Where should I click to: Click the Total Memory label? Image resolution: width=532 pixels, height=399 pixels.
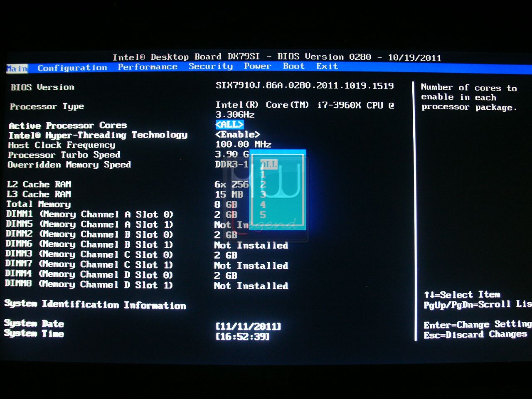pyautogui.click(x=39, y=204)
